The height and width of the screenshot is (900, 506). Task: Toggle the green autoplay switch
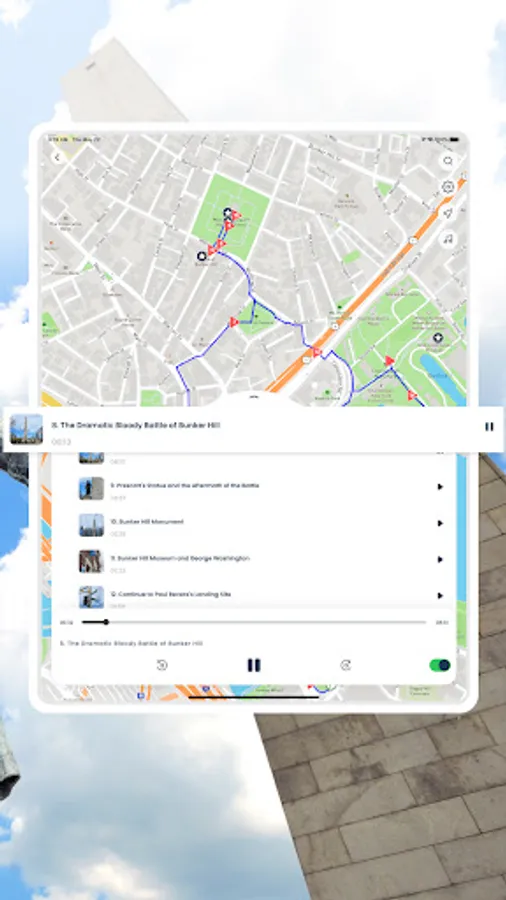[x=440, y=665]
